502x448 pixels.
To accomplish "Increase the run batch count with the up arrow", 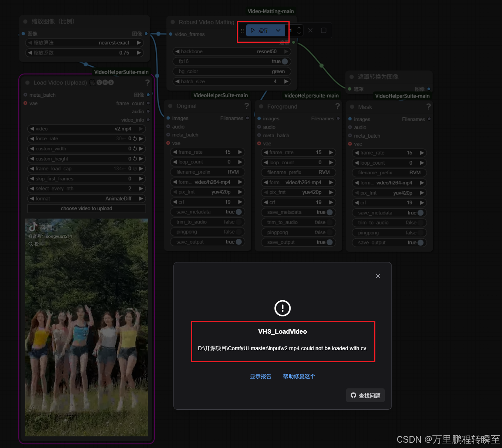I will point(299,27).
